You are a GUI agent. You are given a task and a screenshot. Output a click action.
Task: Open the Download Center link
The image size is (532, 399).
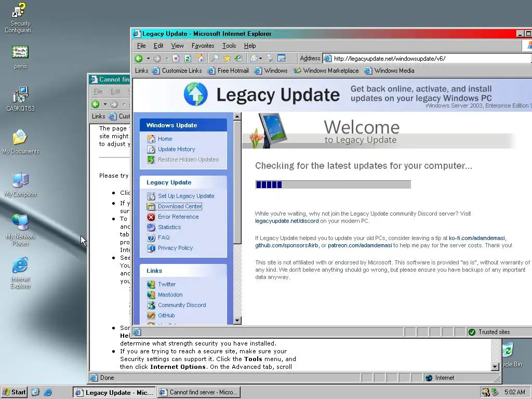[179, 206]
